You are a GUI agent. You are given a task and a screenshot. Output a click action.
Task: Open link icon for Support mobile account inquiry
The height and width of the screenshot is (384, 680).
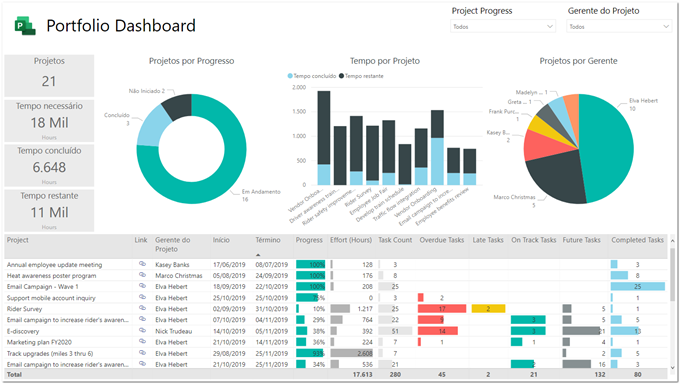point(142,297)
